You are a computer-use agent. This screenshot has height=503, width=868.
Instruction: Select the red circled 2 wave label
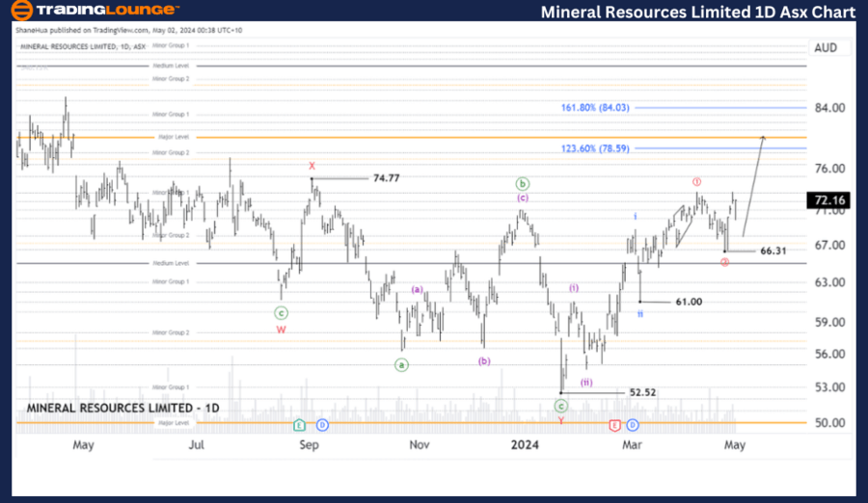[x=724, y=262]
